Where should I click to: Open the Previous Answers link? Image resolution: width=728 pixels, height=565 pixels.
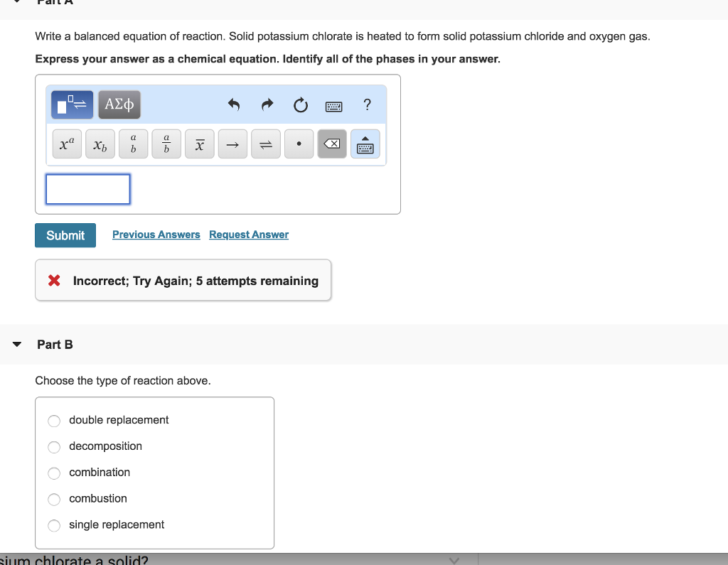coord(156,235)
